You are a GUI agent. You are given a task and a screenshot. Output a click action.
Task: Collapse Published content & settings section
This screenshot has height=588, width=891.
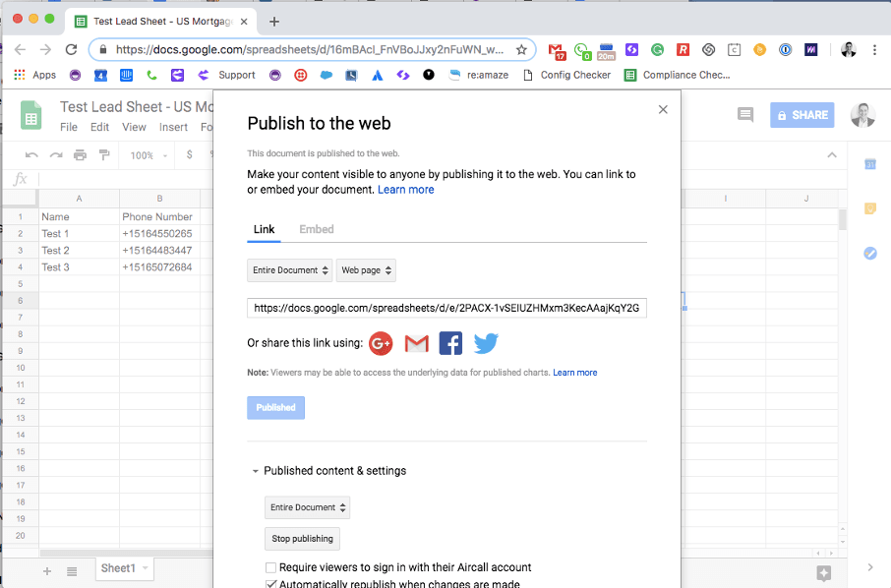click(256, 471)
